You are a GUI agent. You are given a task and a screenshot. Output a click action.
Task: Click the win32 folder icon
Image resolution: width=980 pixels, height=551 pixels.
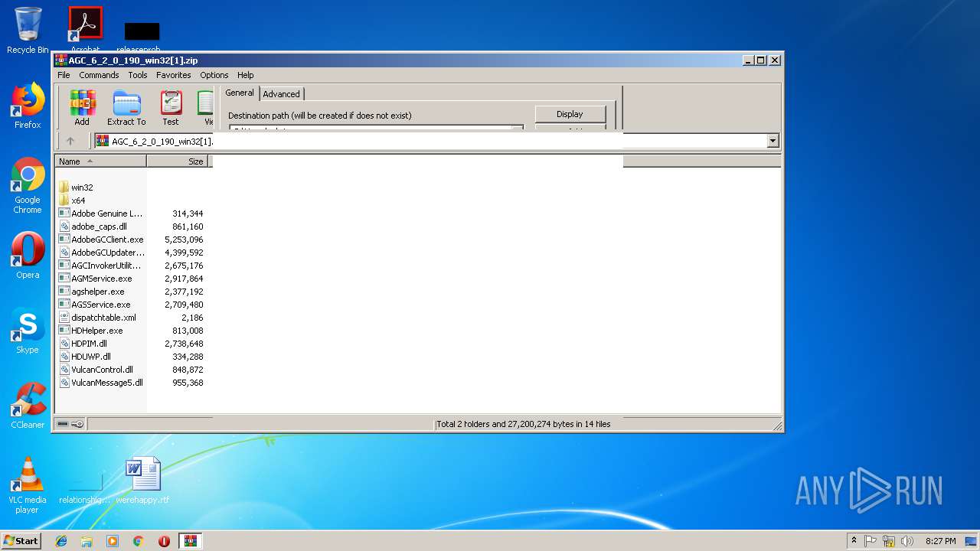click(64, 187)
